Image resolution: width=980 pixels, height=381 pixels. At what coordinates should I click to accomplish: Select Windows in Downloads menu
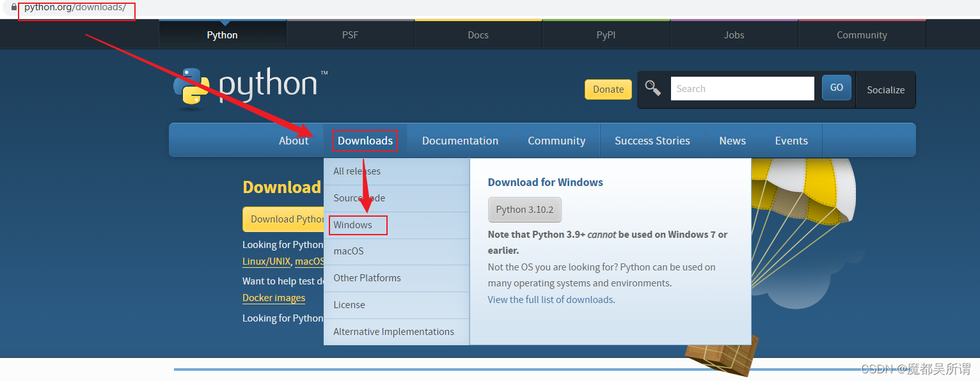coord(397,225)
